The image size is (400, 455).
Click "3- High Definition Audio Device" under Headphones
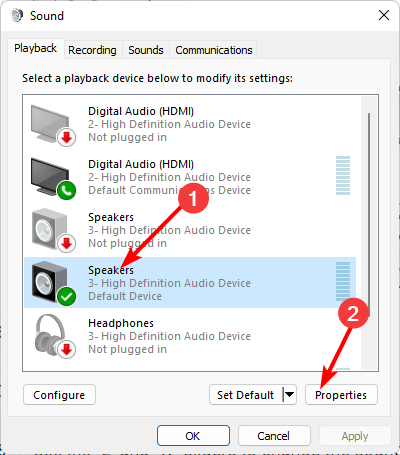(169, 336)
